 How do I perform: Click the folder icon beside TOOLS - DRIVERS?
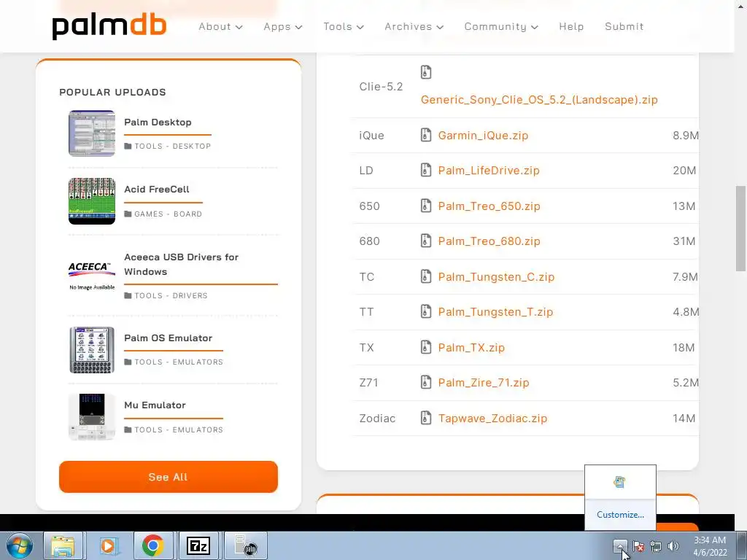128,296
